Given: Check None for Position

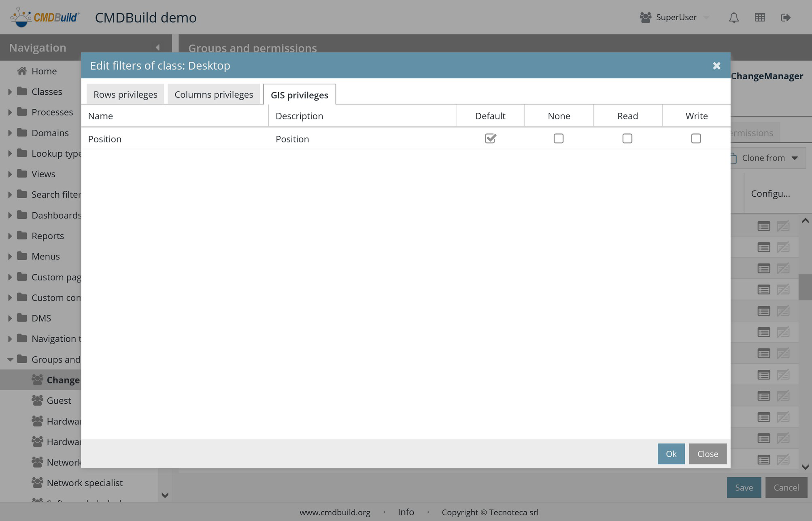Looking at the screenshot, I should coord(559,138).
